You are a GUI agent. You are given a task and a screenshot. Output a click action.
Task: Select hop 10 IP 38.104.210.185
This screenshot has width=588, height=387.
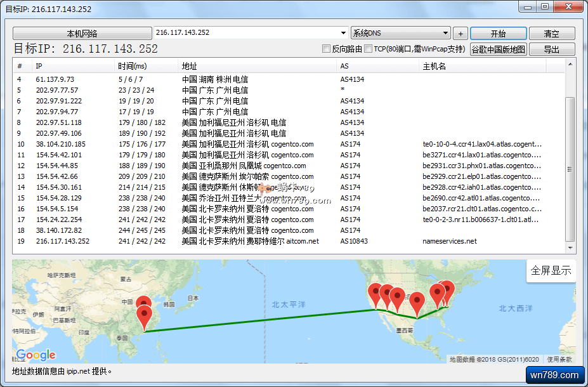(61, 145)
